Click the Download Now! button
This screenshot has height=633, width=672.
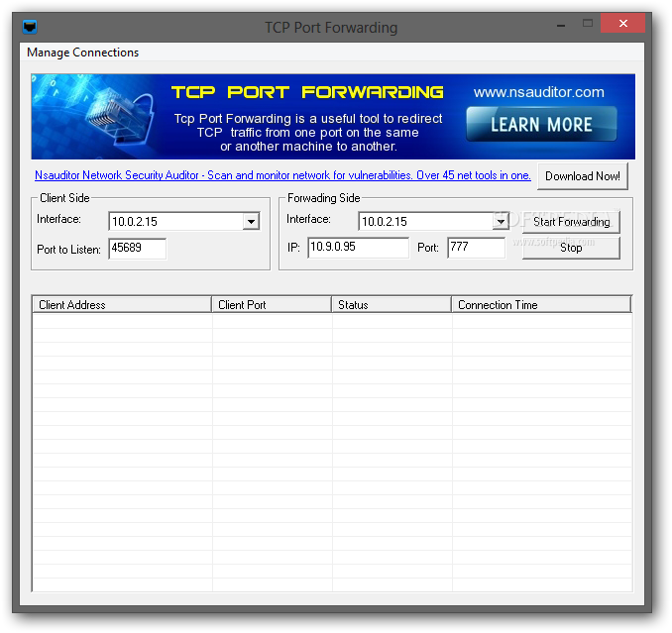pyautogui.click(x=583, y=176)
